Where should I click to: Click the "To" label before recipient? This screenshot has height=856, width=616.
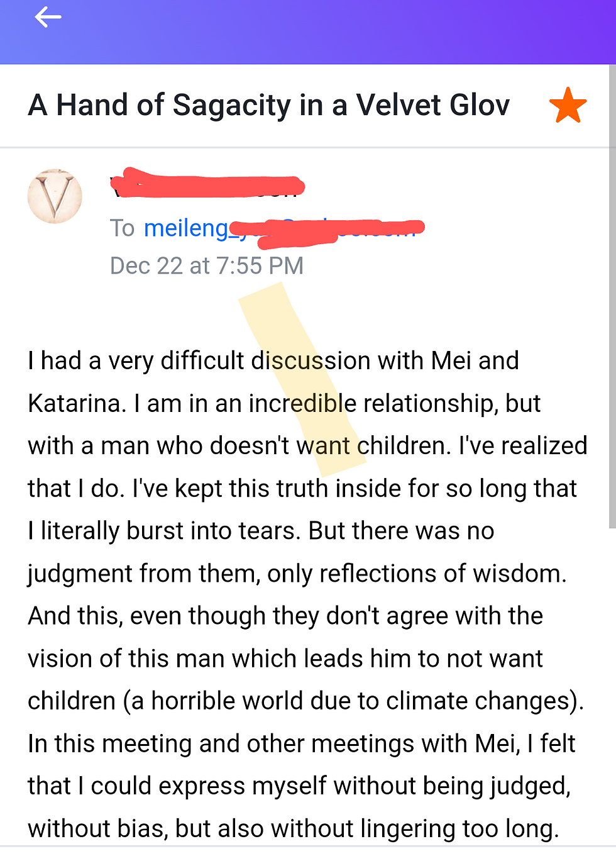122,228
